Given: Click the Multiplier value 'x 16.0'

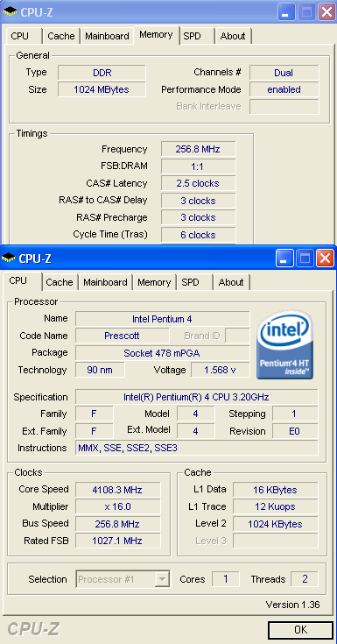Looking at the screenshot, I should (x=118, y=506).
